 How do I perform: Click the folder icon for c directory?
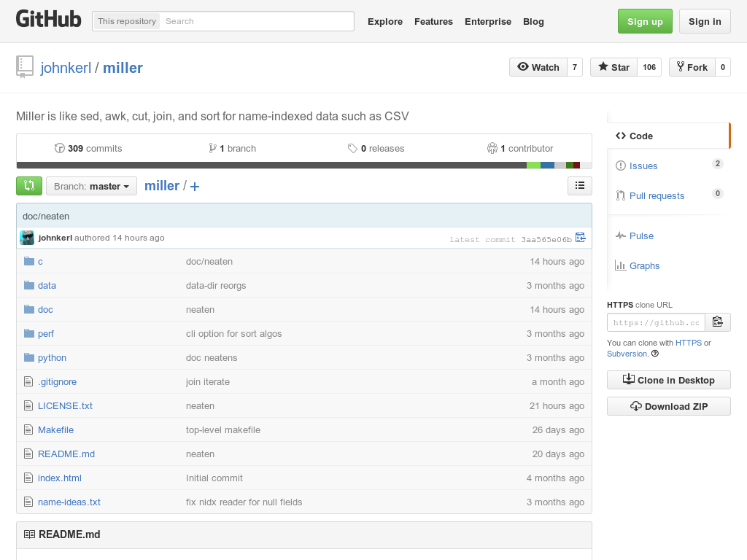click(x=29, y=261)
